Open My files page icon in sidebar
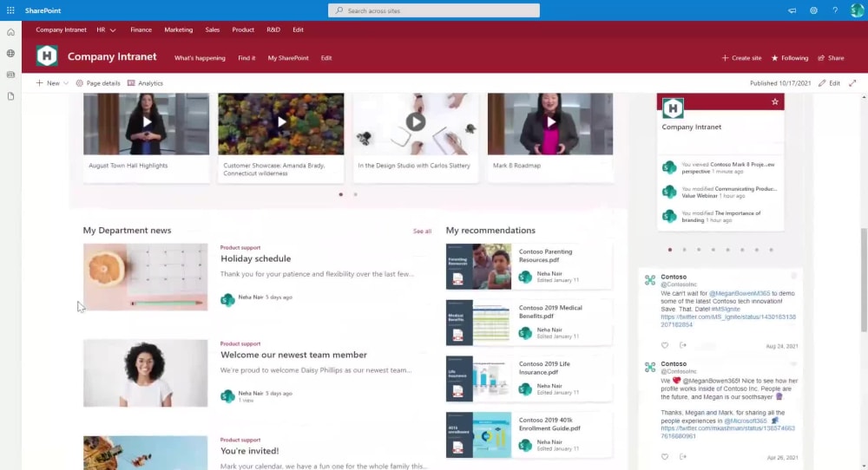Image resolution: width=868 pixels, height=470 pixels. click(x=10, y=96)
